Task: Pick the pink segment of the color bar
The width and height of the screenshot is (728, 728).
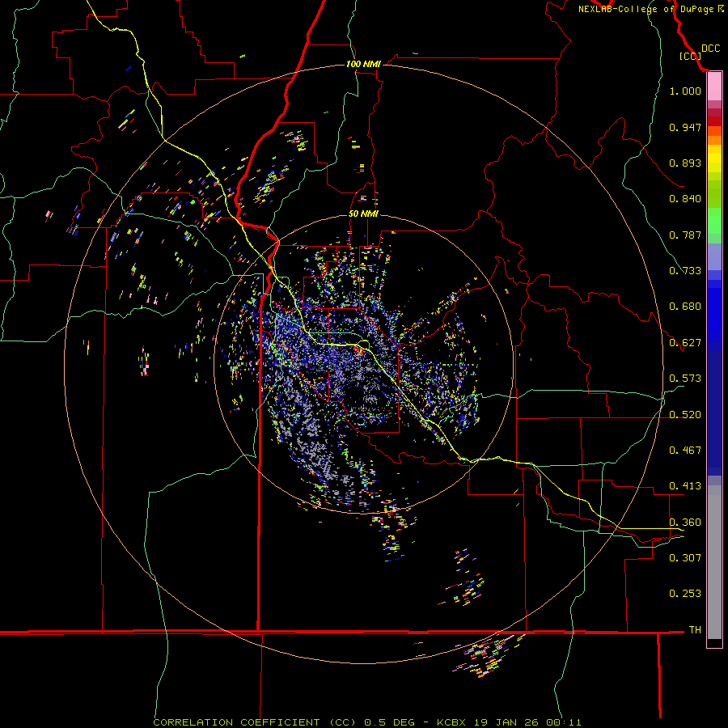Action: [714, 87]
